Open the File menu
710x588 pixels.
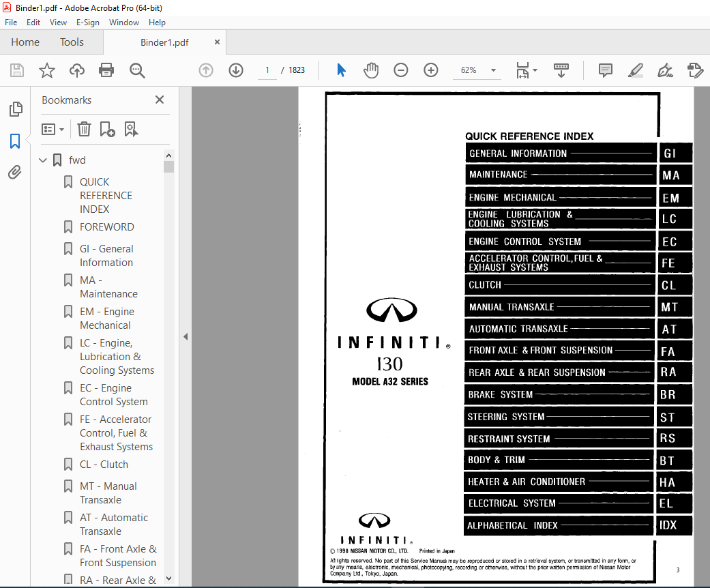(x=11, y=23)
